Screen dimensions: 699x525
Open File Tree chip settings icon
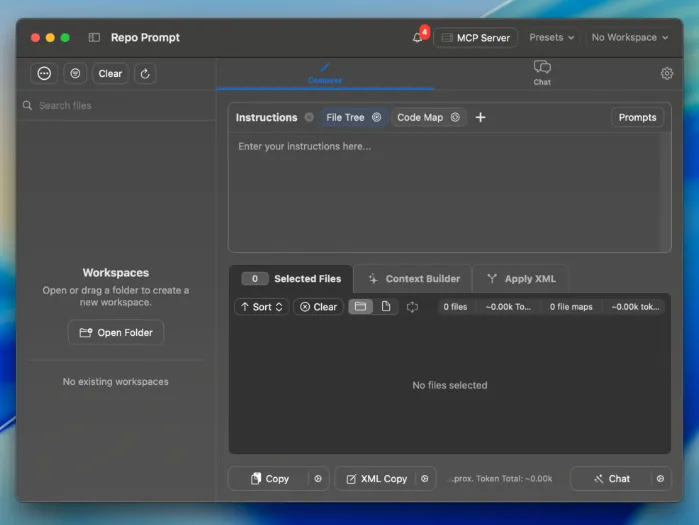[377, 117]
